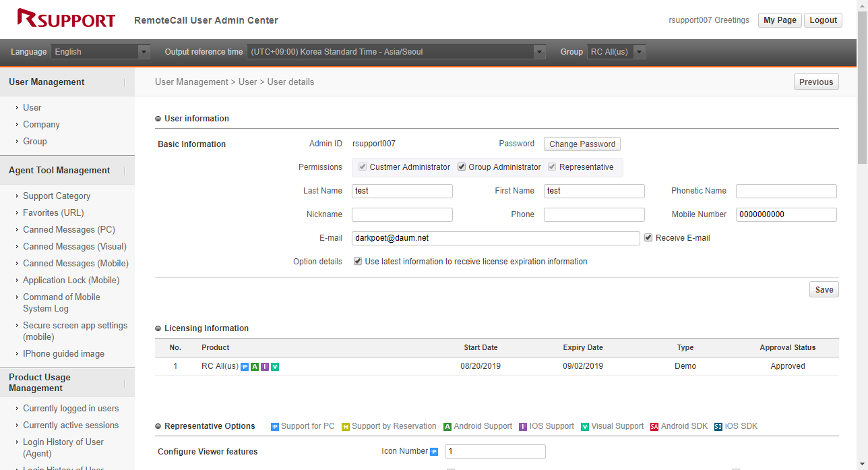868x470 pixels.
Task: Open Canned Messages (Visual) menu item
Action: click(x=75, y=247)
